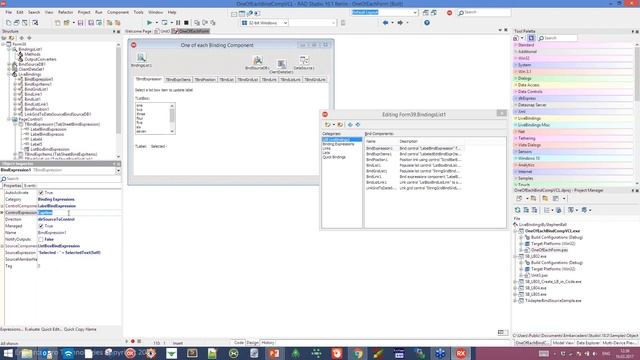Select the BindSourceDB1 component on the form

pos(258,61)
